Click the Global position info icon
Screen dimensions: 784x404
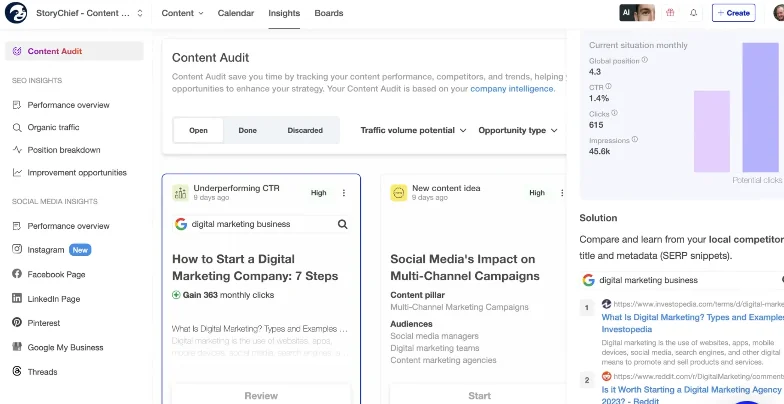(x=644, y=60)
